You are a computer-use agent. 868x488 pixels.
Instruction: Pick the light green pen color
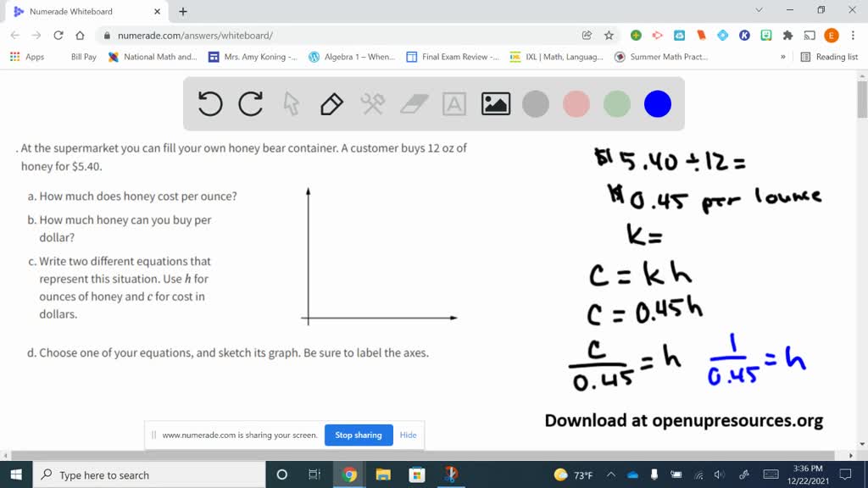click(x=617, y=104)
